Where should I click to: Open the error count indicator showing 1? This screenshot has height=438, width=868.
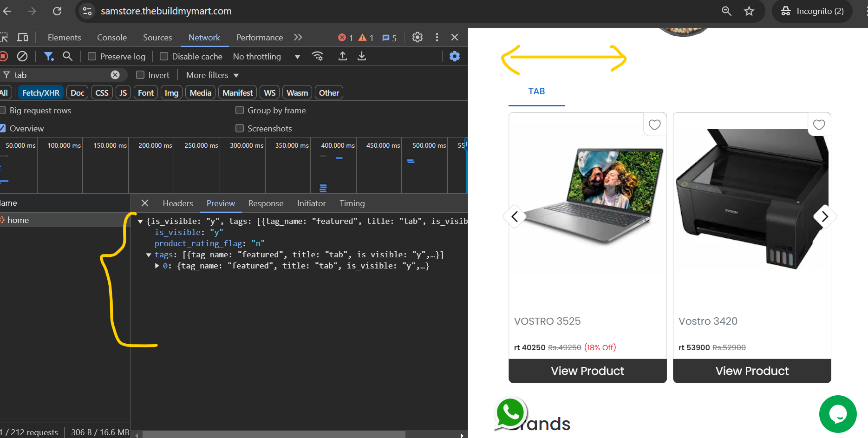coord(346,38)
